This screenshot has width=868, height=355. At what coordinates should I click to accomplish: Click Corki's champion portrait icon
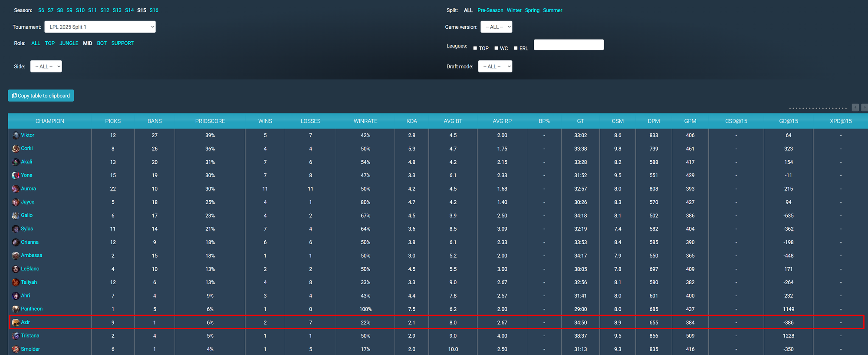pos(16,149)
